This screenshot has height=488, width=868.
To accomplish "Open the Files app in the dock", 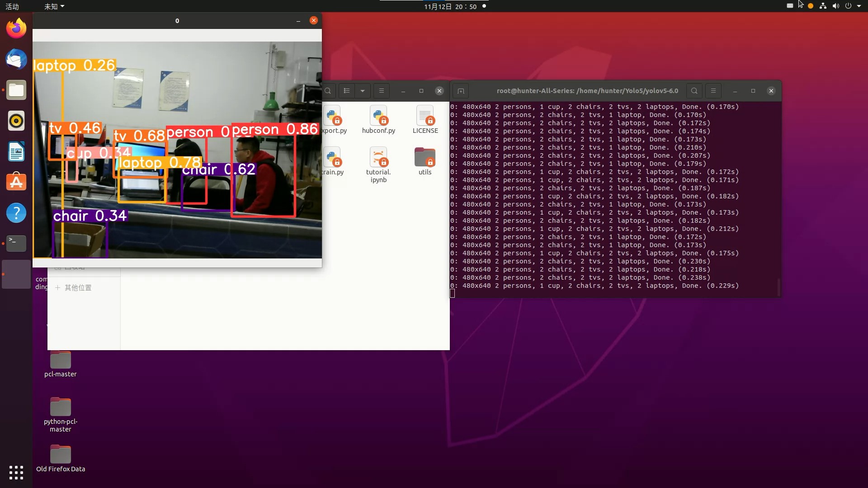I will pos(16,90).
